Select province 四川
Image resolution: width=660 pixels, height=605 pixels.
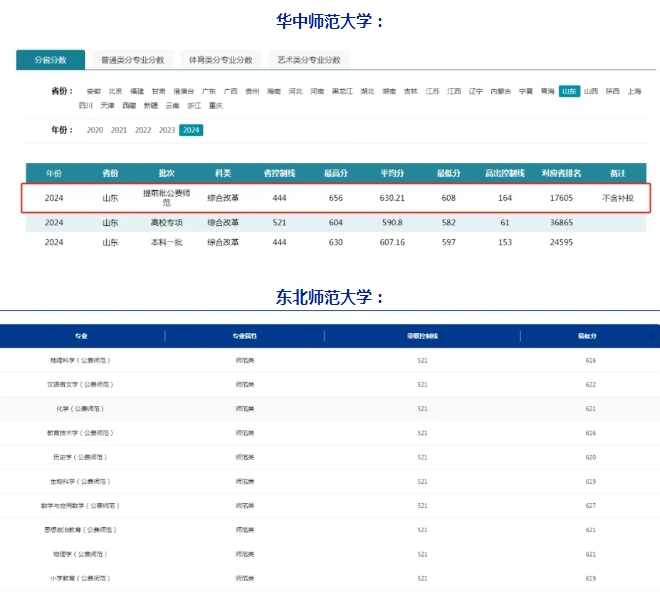click(85, 105)
